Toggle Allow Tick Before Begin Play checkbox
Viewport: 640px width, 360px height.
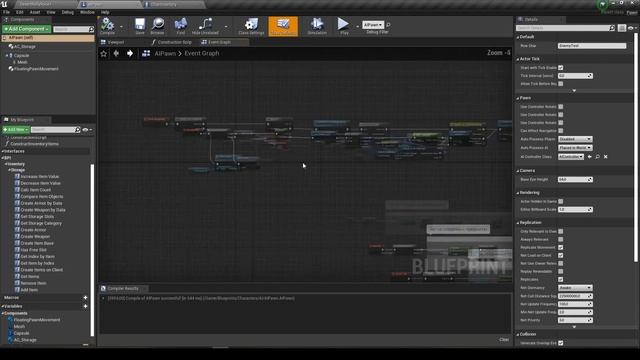tap(561, 84)
